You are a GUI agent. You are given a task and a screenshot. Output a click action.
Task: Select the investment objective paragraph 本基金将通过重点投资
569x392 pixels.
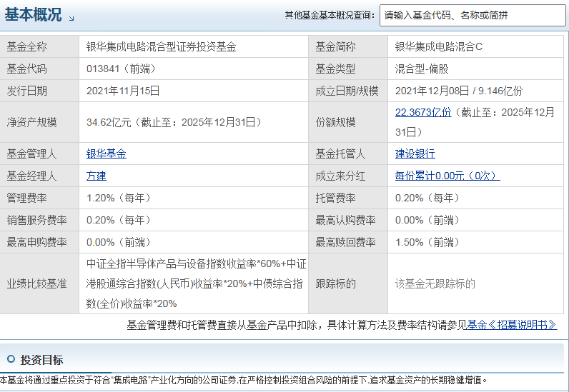(x=243, y=380)
